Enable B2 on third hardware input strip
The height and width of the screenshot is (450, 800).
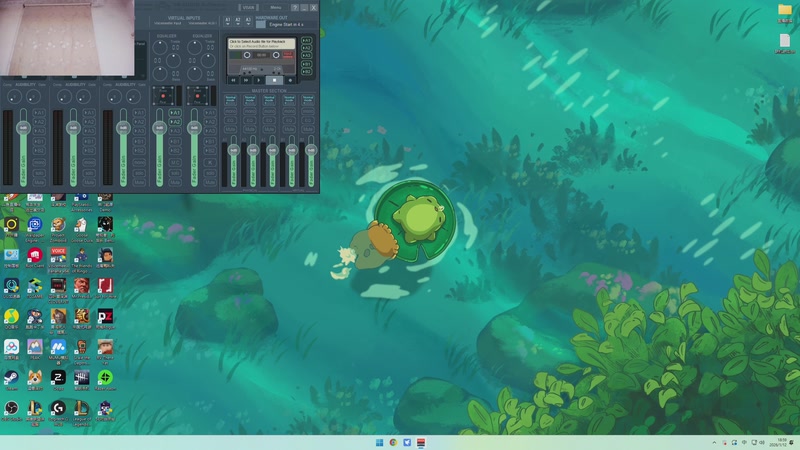[139, 151]
